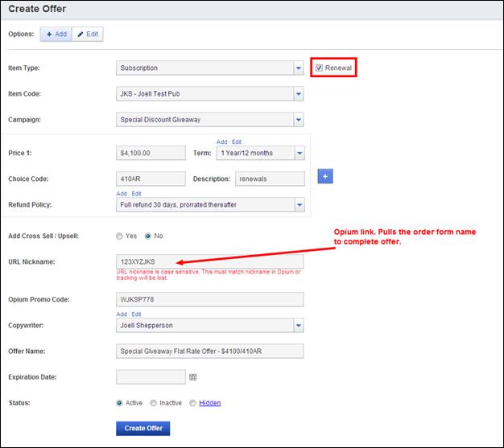This screenshot has height=448, width=504.
Task: Open the calendar icon beside Expiration Date
Action: pyautogui.click(x=193, y=377)
